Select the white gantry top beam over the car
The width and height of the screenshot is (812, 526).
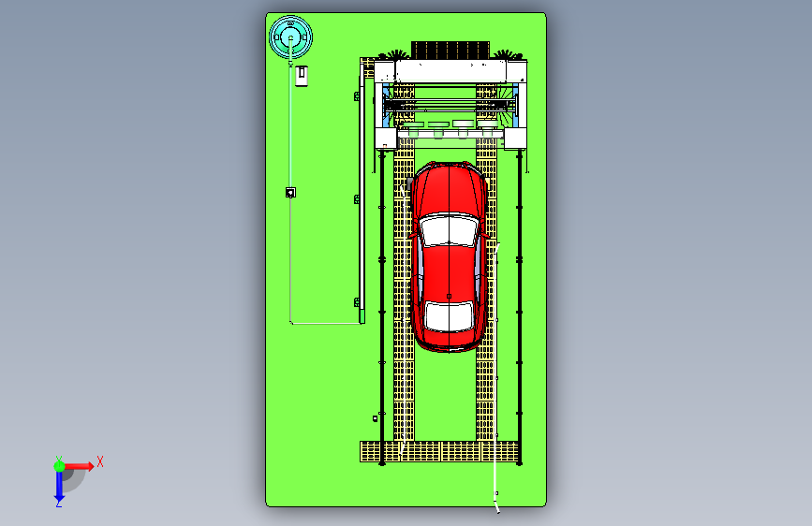point(450,71)
